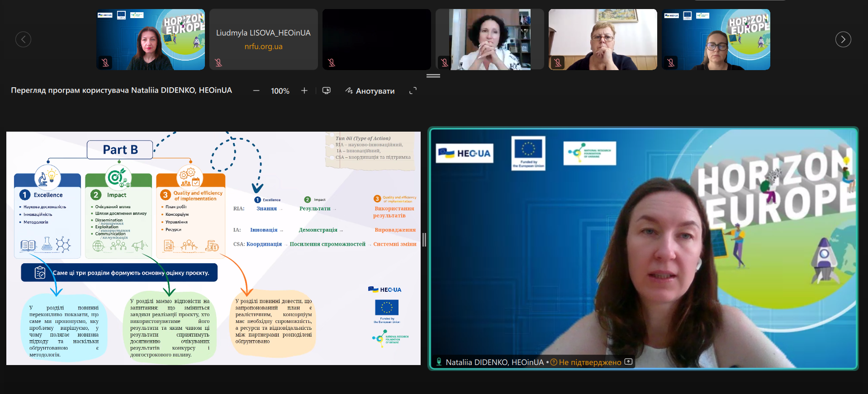
Task: Select the blank black participant tile
Action: 377,39
